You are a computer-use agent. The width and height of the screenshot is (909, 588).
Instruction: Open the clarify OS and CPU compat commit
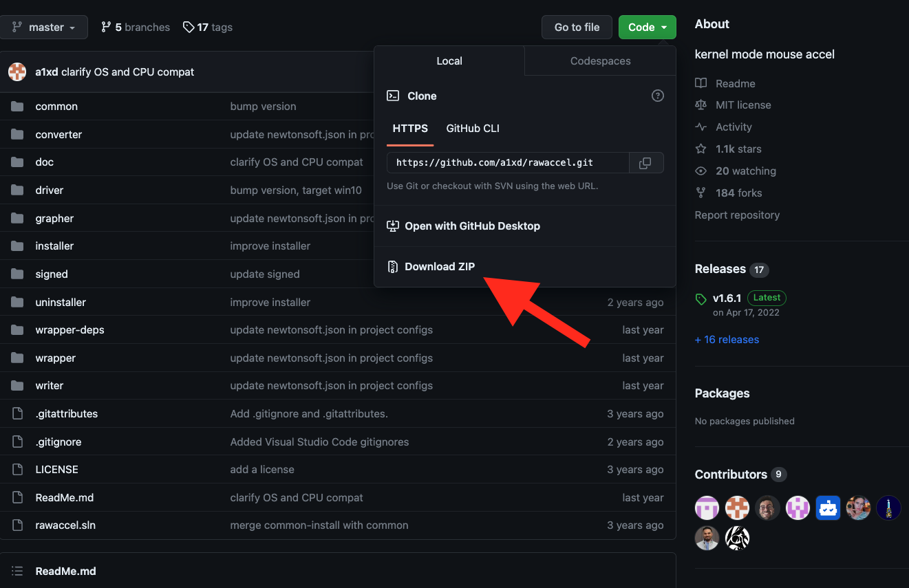click(128, 72)
